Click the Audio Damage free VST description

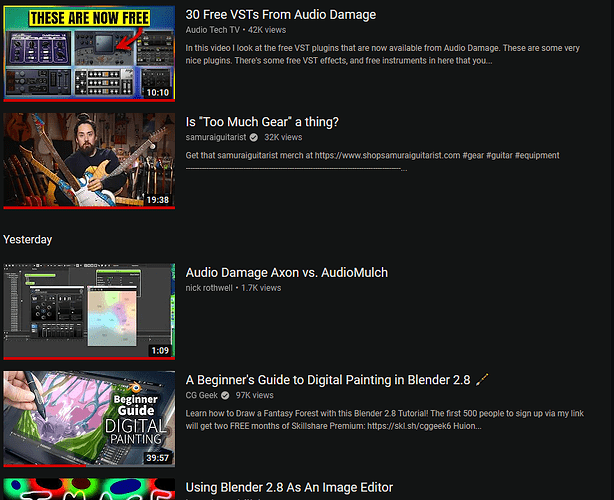[x=382, y=54]
